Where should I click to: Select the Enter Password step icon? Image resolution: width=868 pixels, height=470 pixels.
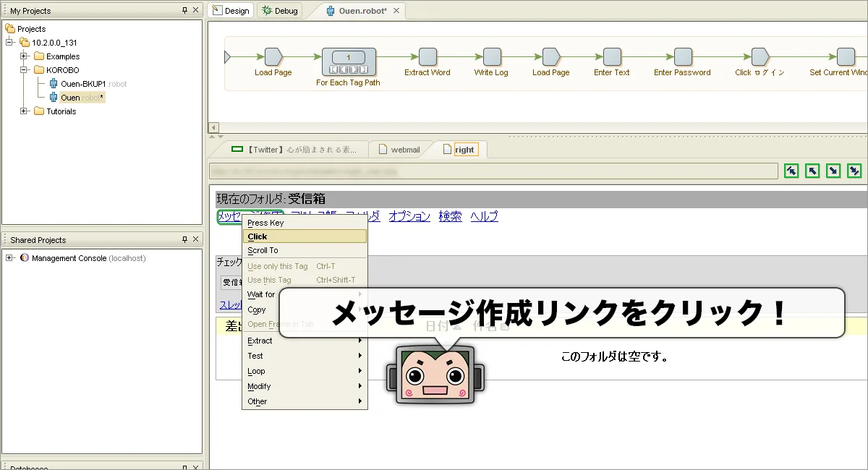click(683, 57)
